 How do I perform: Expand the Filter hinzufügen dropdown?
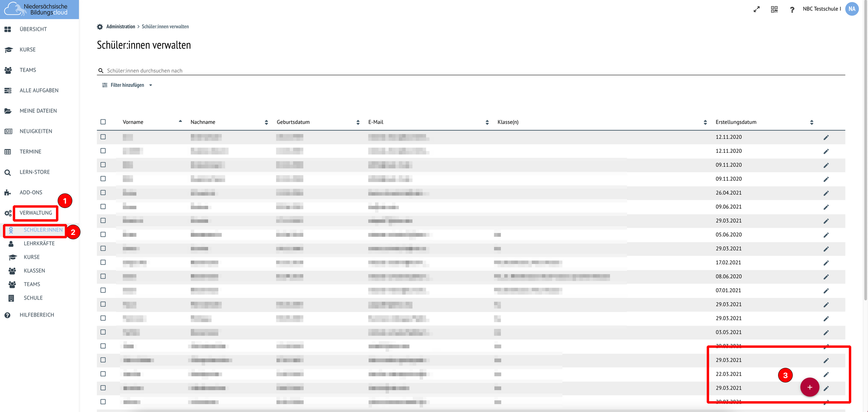127,85
